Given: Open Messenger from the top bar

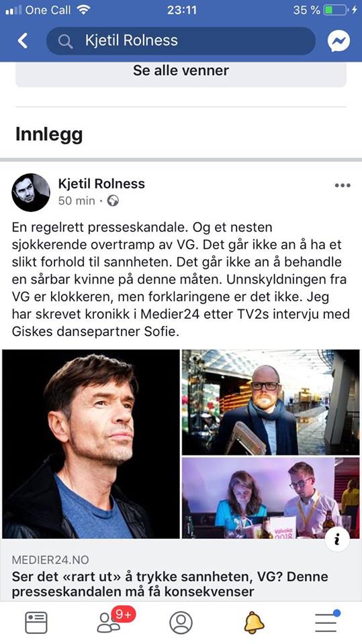Looking at the screenshot, I should [x=338, y=41].
